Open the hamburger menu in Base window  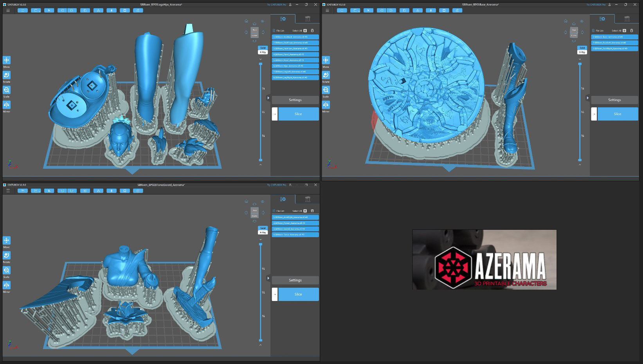click(327, 11)
